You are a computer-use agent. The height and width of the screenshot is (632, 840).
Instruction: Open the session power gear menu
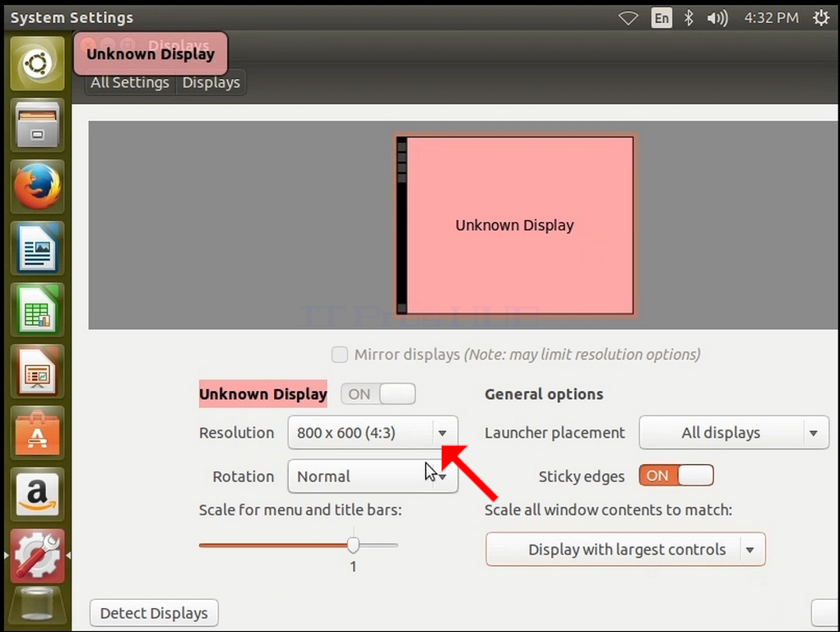[x=821, y=18]
